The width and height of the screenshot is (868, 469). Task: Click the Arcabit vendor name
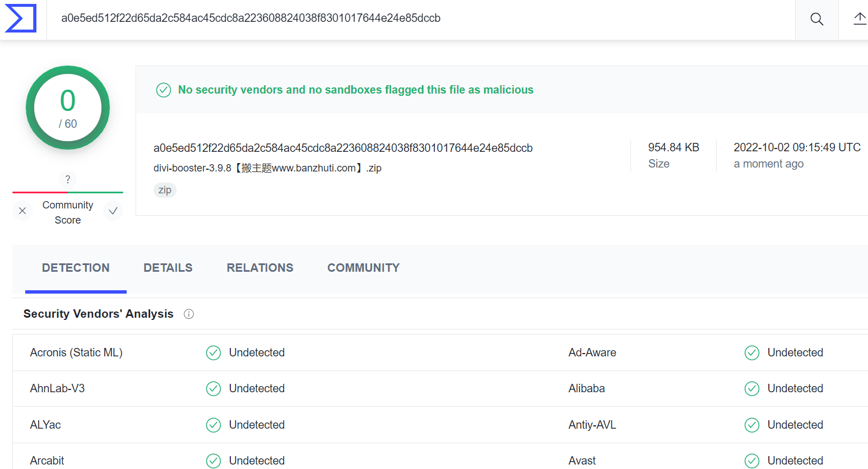tap(47, 461)
